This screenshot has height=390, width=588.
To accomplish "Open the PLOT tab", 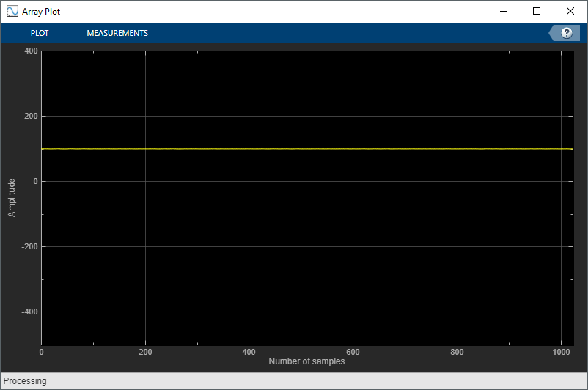I will (x=40, y=33).
